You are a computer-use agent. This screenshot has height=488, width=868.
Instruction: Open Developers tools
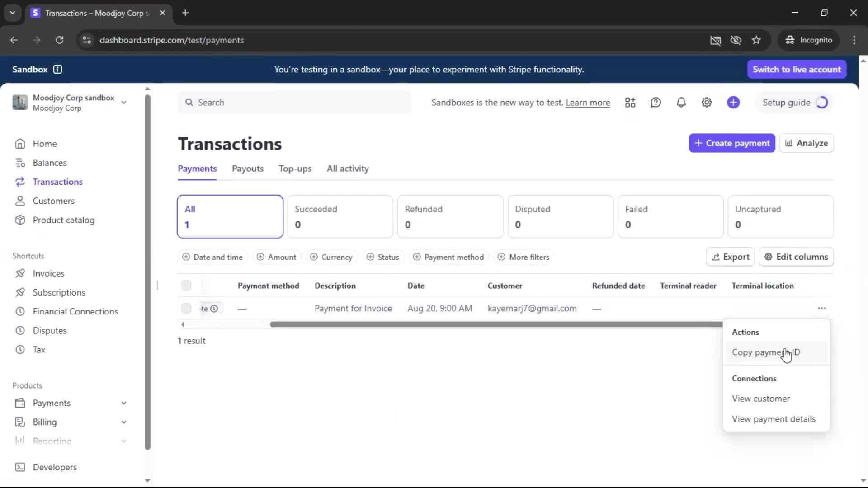54,467
